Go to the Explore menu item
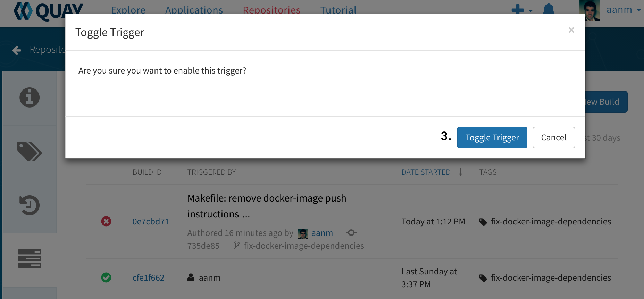Screen dimensions: 644x299 pos(128,10)
